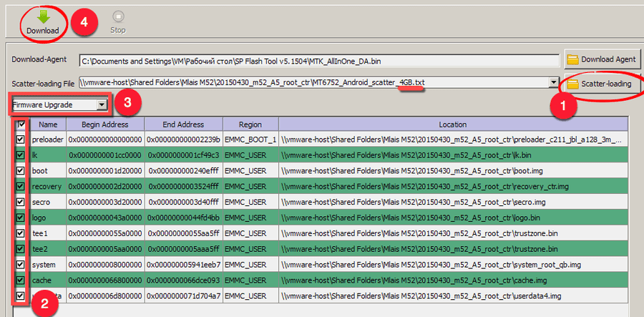Uncheck the preloader partition checkbox
This screenshot has width=644, height=317.
[x=20, y=140]
